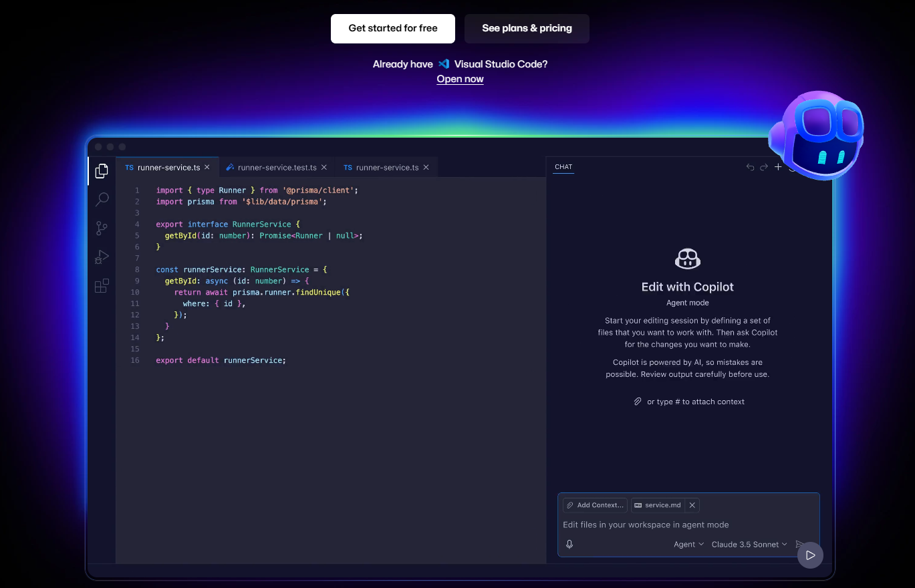Click the Add Context... button

tap(595, 505)
